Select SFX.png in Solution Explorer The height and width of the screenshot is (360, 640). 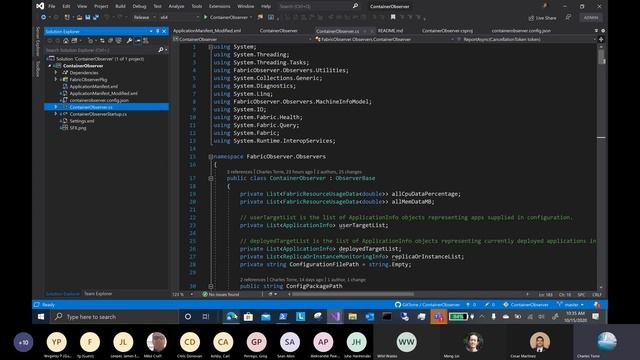tap(78, 128)
